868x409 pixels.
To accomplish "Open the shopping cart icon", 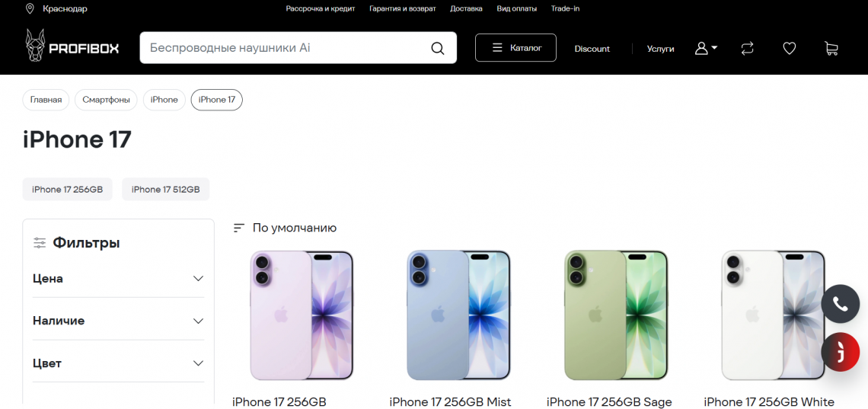I will (x=831, y=49).
